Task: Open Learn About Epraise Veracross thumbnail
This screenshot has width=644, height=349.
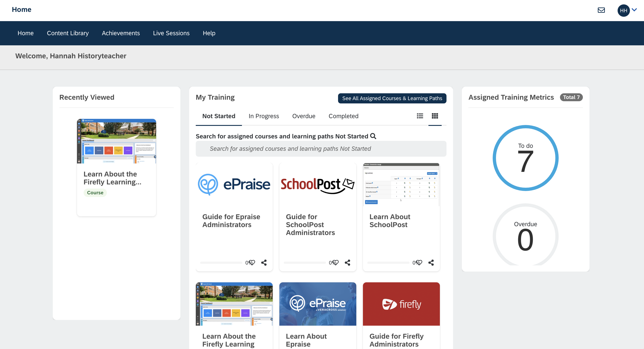Action: click(318, 304)
